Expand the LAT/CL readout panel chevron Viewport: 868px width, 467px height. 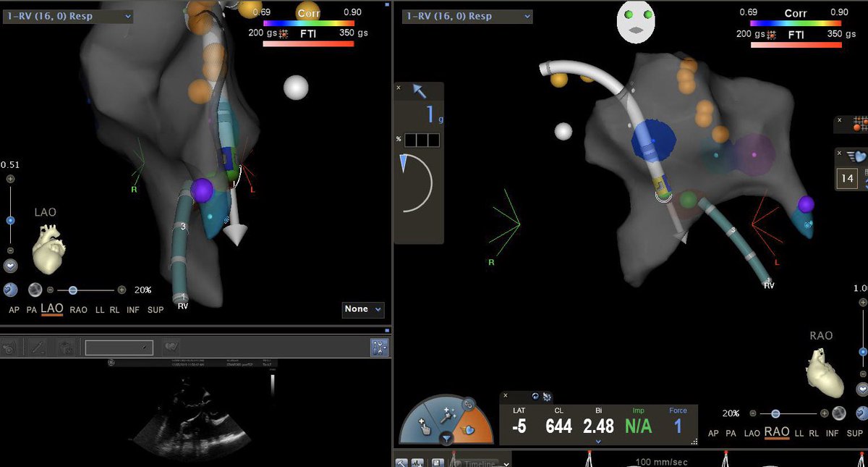pos(598,441)
